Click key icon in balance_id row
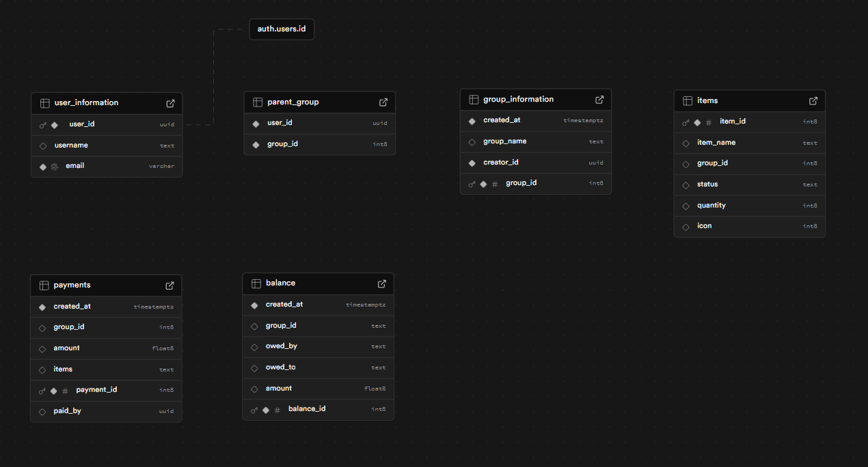 (x=254, y=410)
